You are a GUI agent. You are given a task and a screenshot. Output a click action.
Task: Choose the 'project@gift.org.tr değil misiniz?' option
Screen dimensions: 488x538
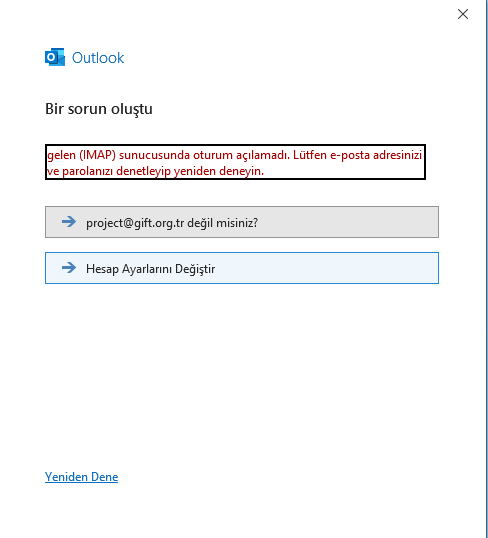click(242, 222)
